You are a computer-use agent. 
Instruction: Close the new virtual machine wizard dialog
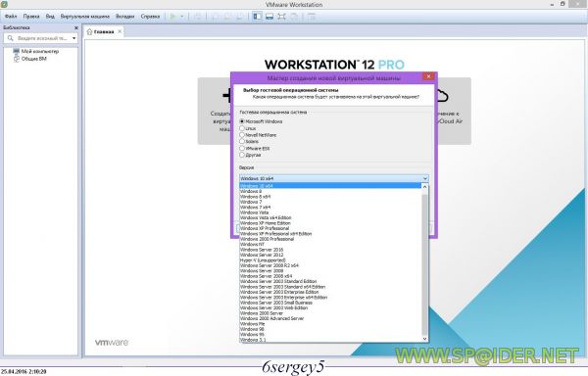tap(428, 76)
